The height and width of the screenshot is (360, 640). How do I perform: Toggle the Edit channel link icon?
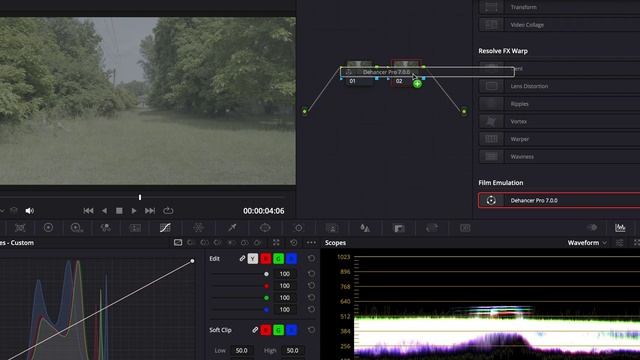[x=242, y=258]
